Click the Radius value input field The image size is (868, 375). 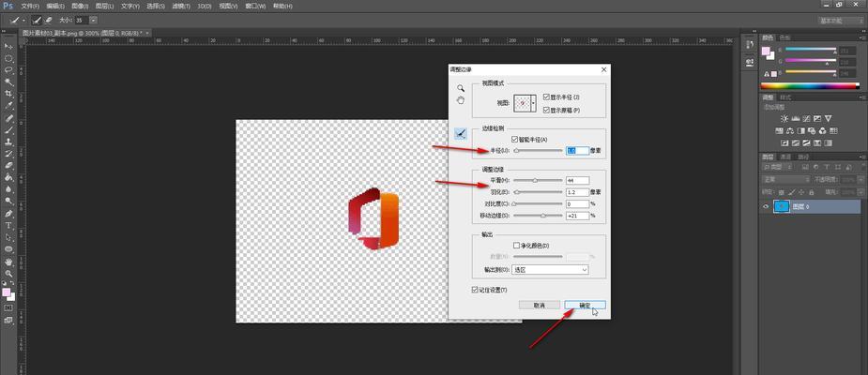[577, 150]
